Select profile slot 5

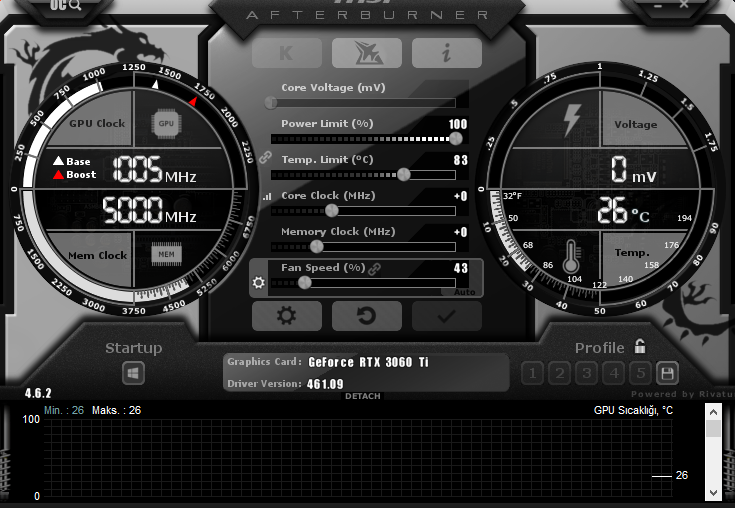640,374
